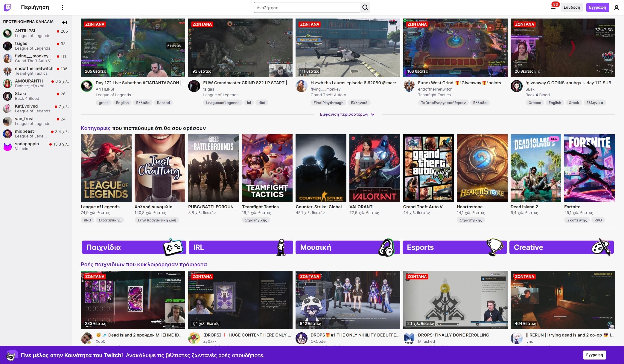Open the Esports category banner
Image resolution: width=624 pixels, height=364 pixels.
click(454, 247)
